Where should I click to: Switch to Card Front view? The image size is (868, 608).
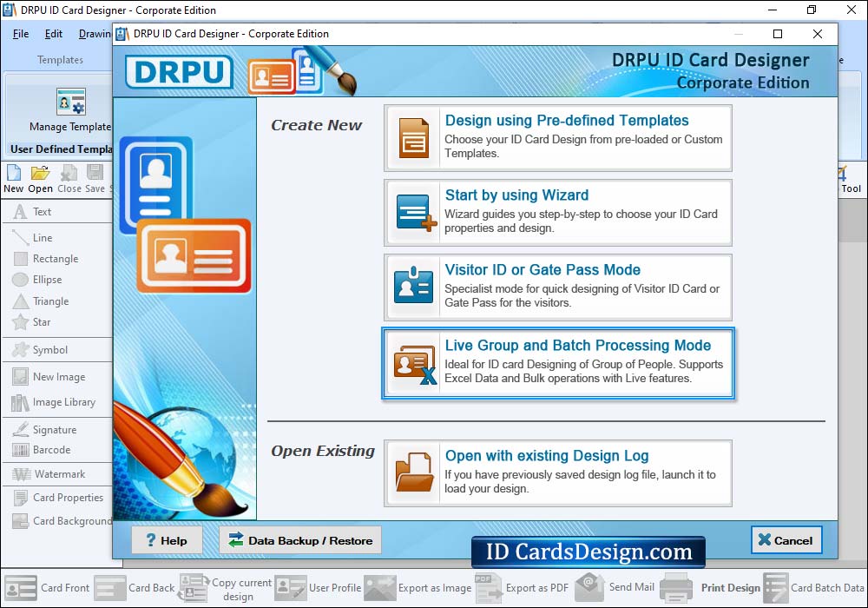[x=47, y=587]
